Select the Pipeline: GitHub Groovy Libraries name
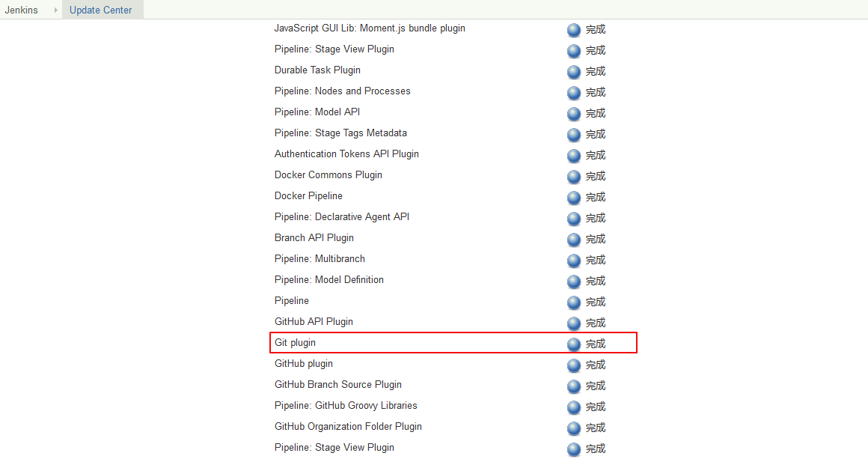868x459 pixels. point(346,406)
